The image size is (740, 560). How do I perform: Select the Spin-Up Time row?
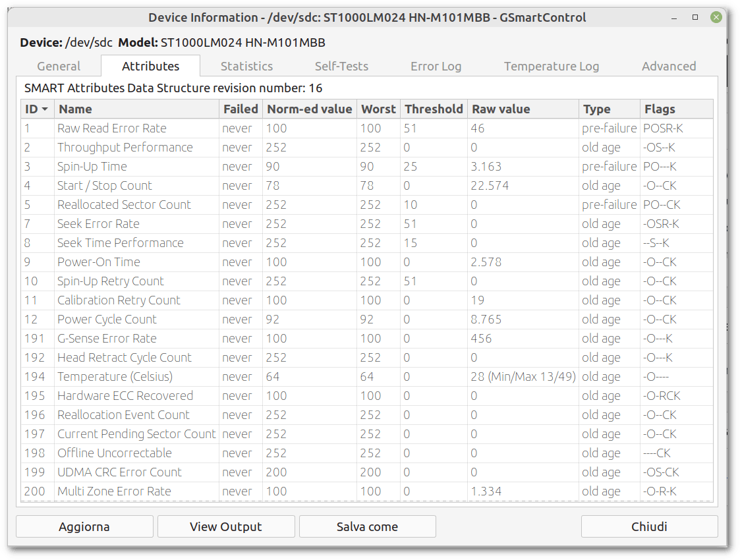click(366, 167)
